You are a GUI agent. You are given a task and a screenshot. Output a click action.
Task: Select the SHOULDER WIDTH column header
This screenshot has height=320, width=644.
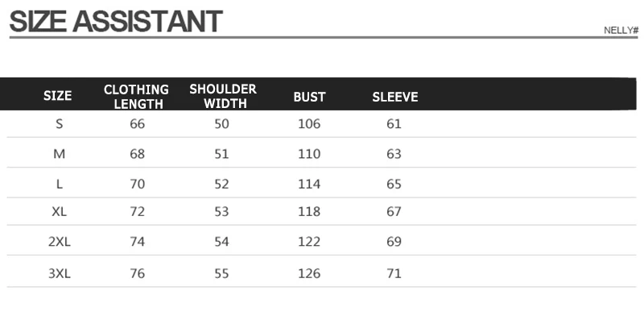[x=223, y=96]
